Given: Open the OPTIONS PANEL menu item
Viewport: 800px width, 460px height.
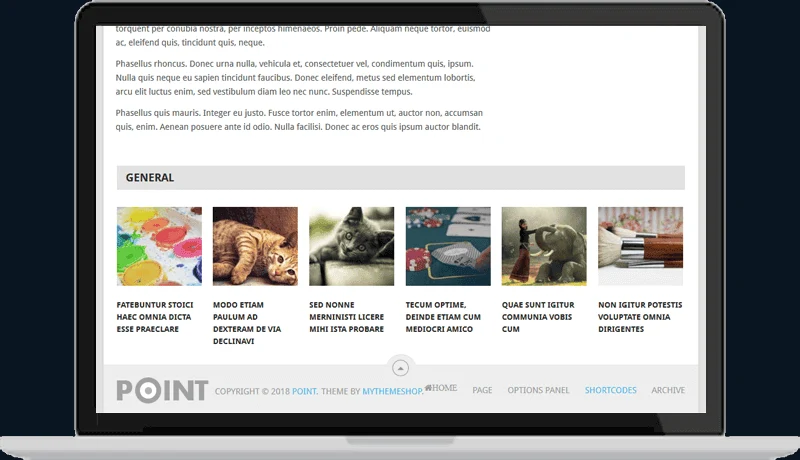Looking at the screenshot, I should [538, 390].
